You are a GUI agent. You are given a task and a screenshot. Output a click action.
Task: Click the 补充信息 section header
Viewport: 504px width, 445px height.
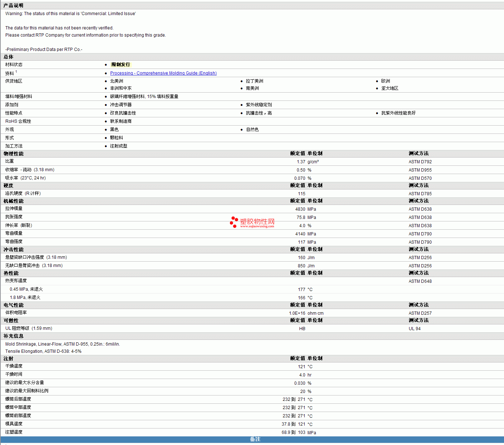click(x=13, y=336)
